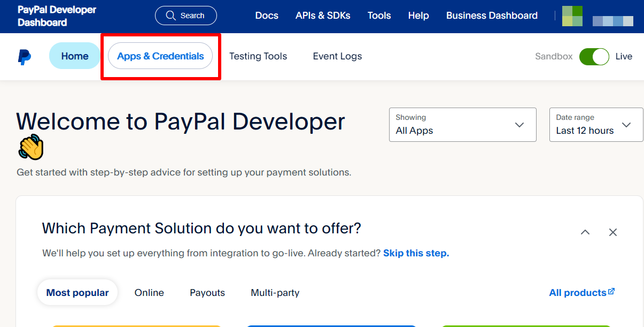This screenshot has width=644, height=327.
Task: Open the Help menu
Action: [x=418, y=16]
